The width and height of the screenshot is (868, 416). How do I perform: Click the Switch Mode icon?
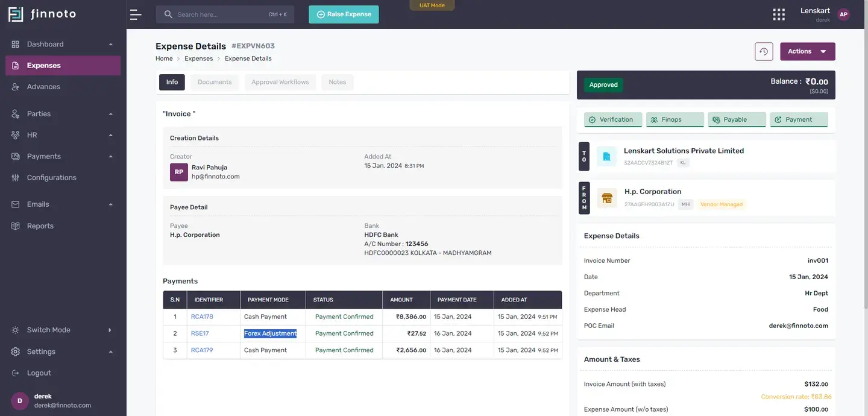[x=16, y=330]
